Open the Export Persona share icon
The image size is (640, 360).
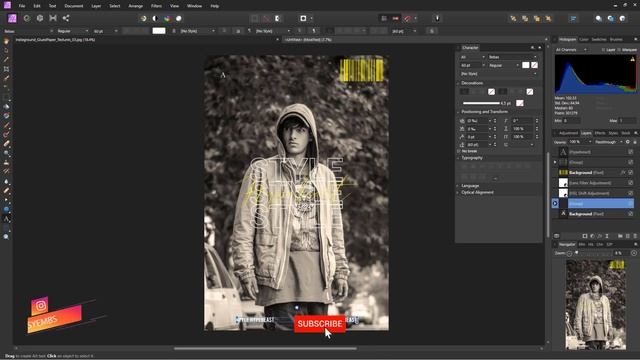pyautogui.click(x=66, y=18)
